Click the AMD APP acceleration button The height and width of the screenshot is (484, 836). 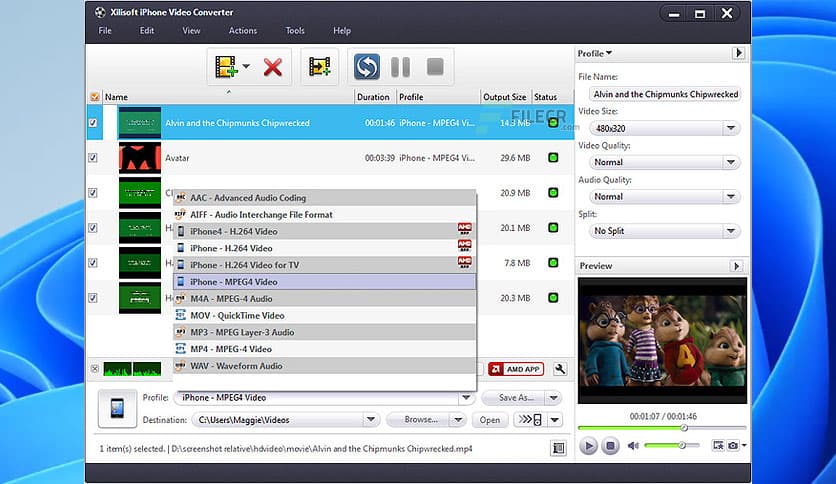[516, 369]
